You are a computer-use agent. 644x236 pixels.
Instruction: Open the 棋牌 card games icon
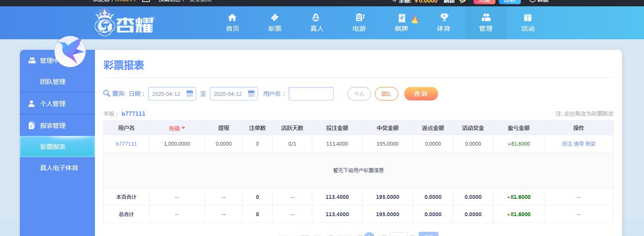401,18
